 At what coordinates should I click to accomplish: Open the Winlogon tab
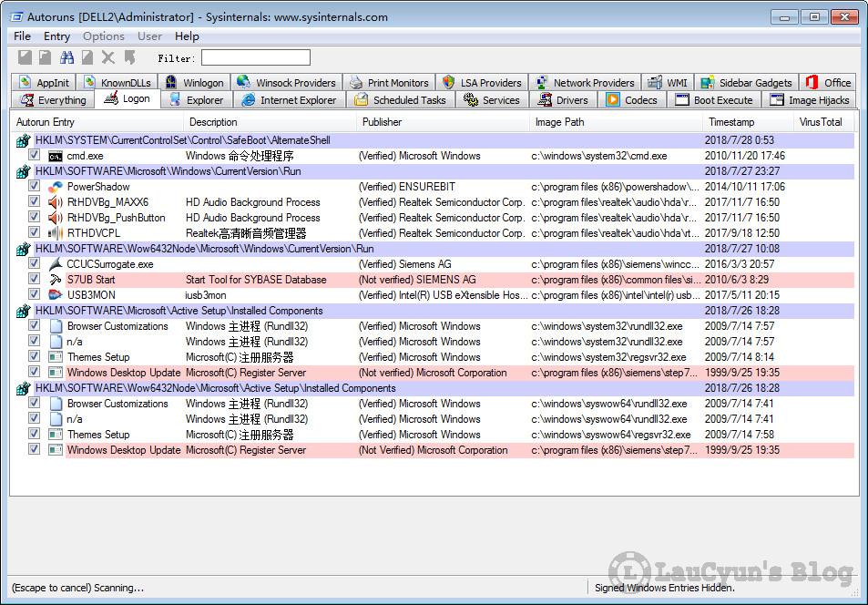point(194,83)
